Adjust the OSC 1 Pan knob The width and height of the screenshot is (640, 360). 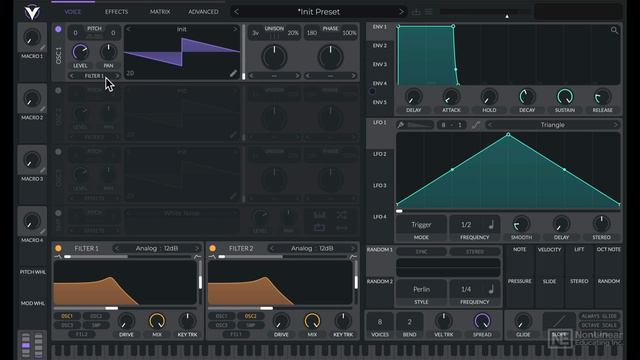(108, 52)
